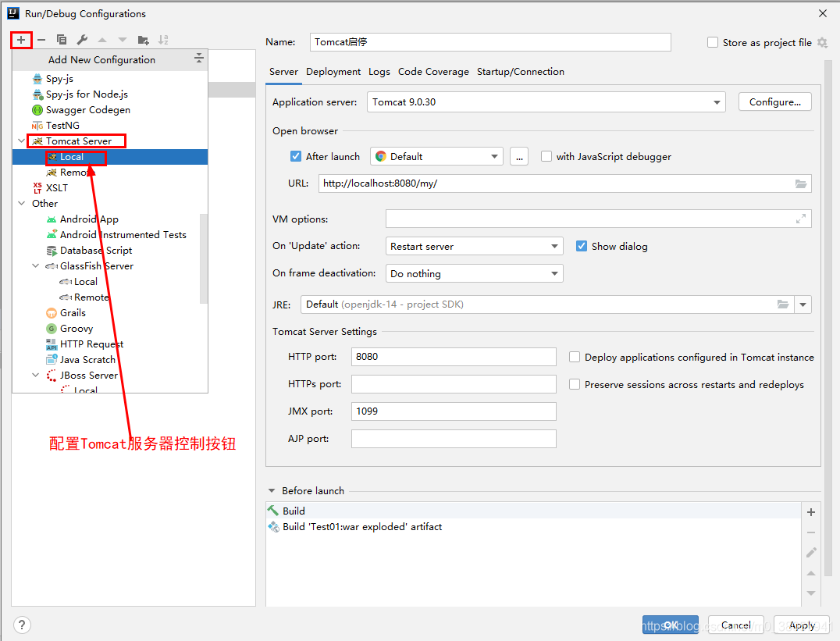Toggle After launch checkbox

click(296, 156)
